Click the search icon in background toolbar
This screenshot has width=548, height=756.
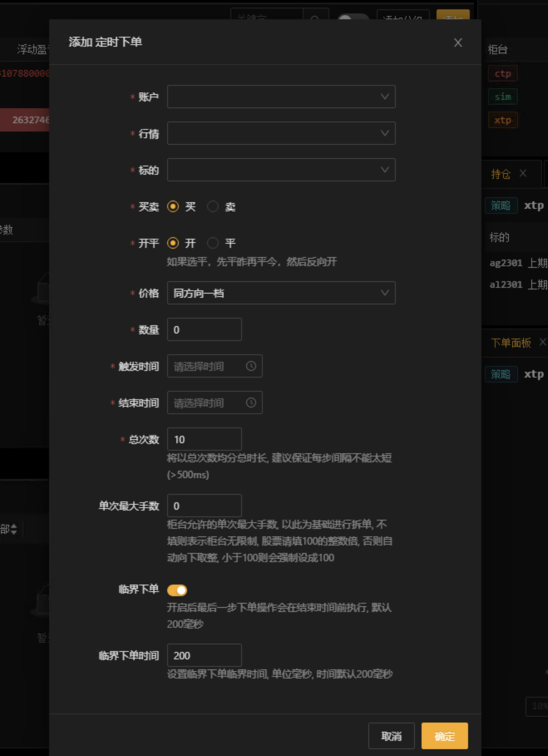315,17
